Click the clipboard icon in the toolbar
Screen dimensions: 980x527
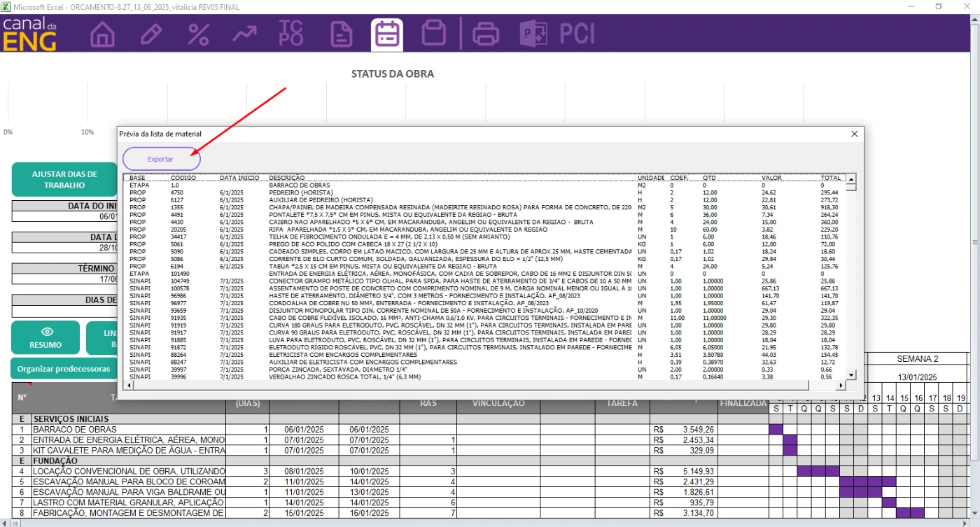[x=434, y=34]
